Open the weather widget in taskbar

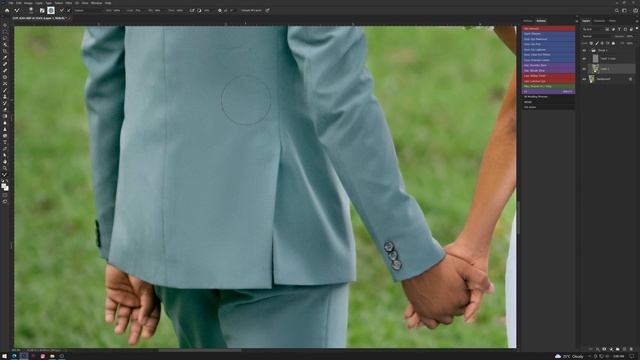[x=569, y=356]
